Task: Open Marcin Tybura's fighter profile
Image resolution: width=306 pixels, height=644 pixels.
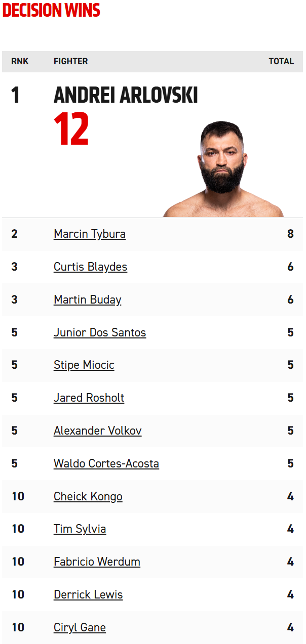Action: pos(90,234)
